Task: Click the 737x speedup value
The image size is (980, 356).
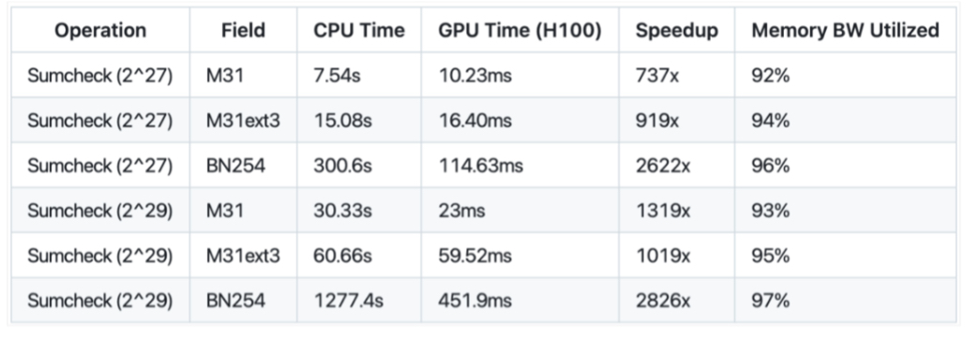Action: point(656,76)
